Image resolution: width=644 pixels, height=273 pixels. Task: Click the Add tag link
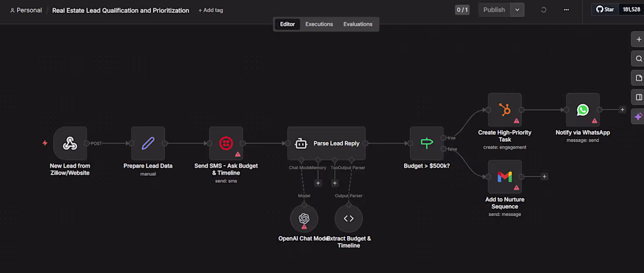point(211,11)
